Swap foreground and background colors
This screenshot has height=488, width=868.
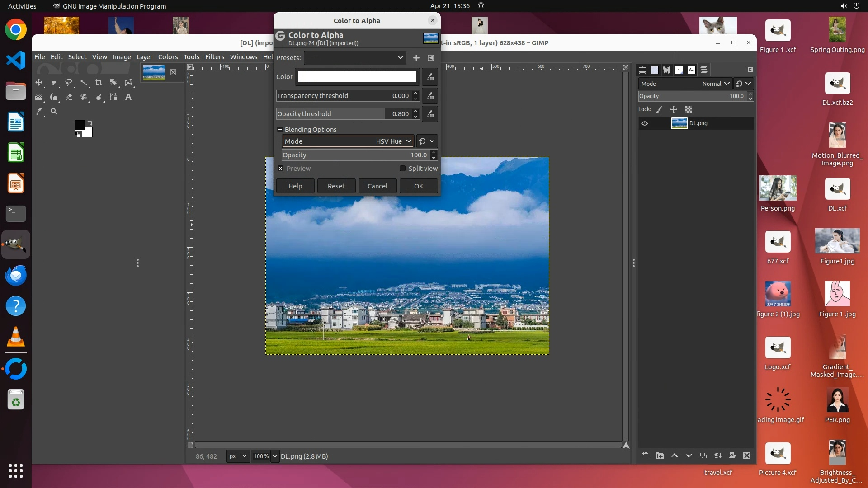(90, 123)
